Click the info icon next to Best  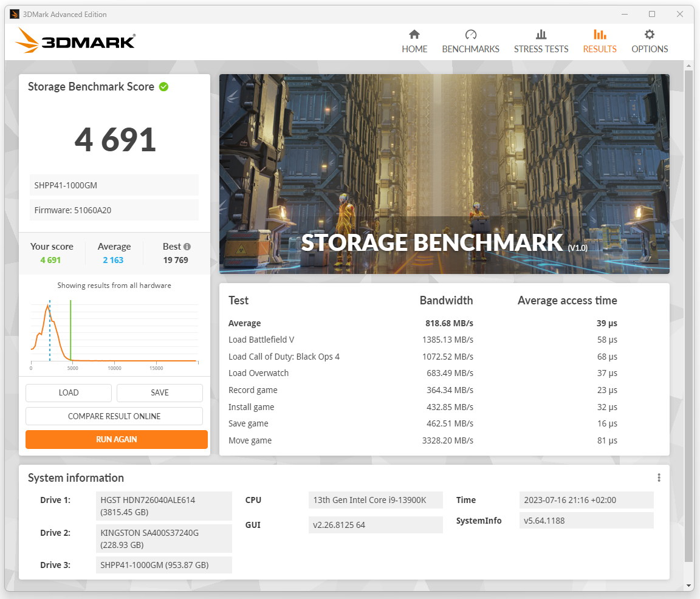pyautogui.click(x=187, y=247)
